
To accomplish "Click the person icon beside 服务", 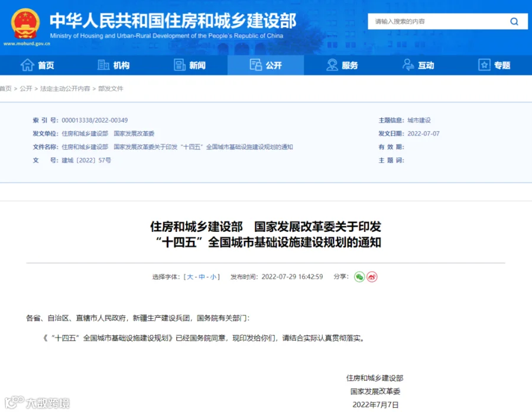I will [x=332, y=65].
